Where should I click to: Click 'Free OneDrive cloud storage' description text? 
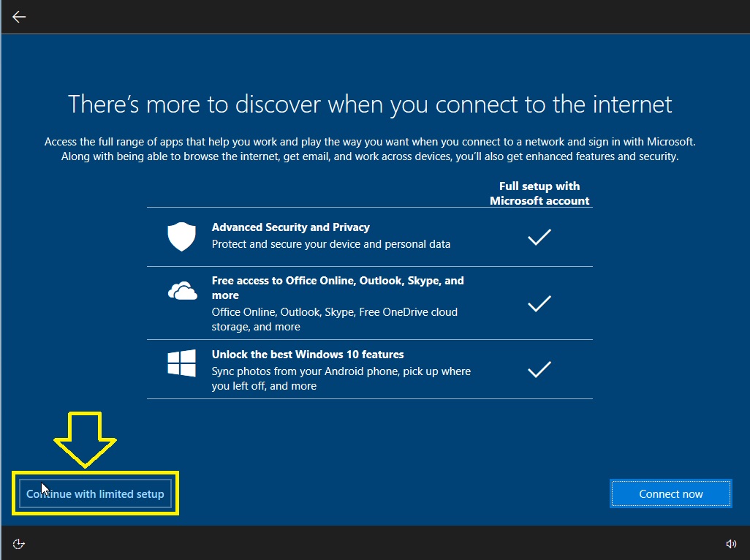[334, 319]
